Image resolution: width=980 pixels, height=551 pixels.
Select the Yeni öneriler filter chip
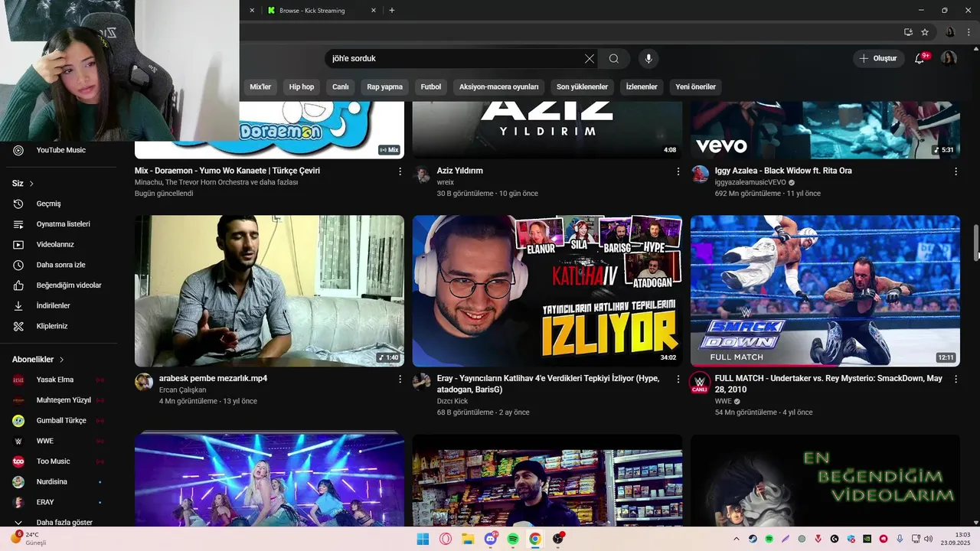click(x=695, y=86)
